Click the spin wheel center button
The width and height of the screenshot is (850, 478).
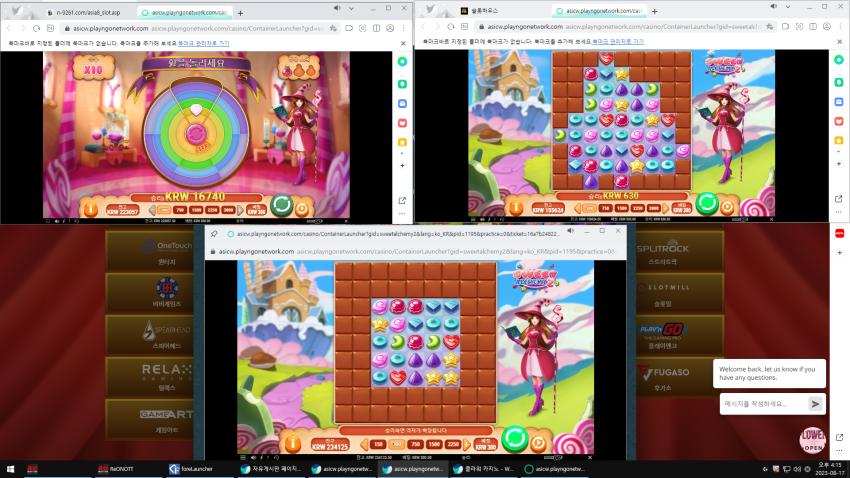click(196, 133)
